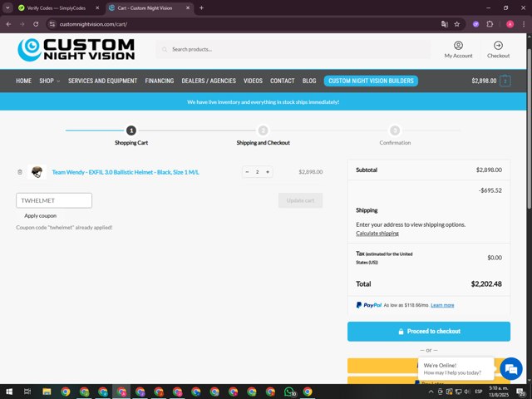Open DEALERS / AGENCIES menu item
The width and height of the screenshot is (532, 399).
click(209, 81)
